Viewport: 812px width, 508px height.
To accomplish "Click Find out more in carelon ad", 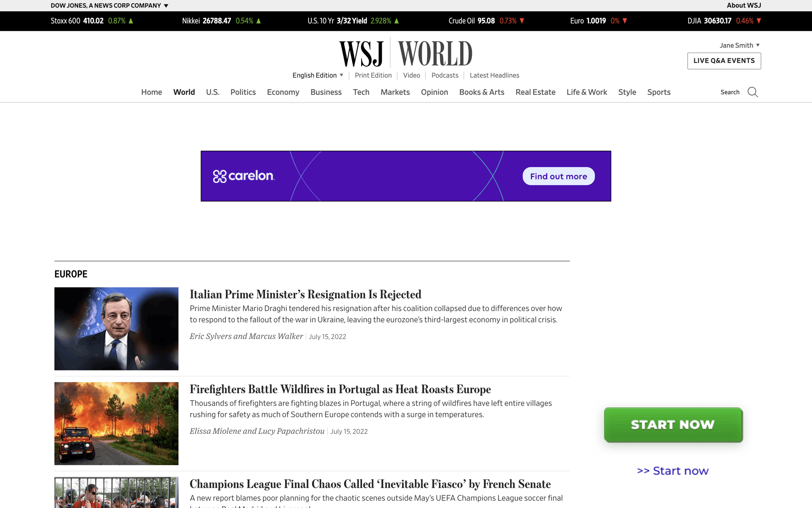I will click(x=559, y=176).
